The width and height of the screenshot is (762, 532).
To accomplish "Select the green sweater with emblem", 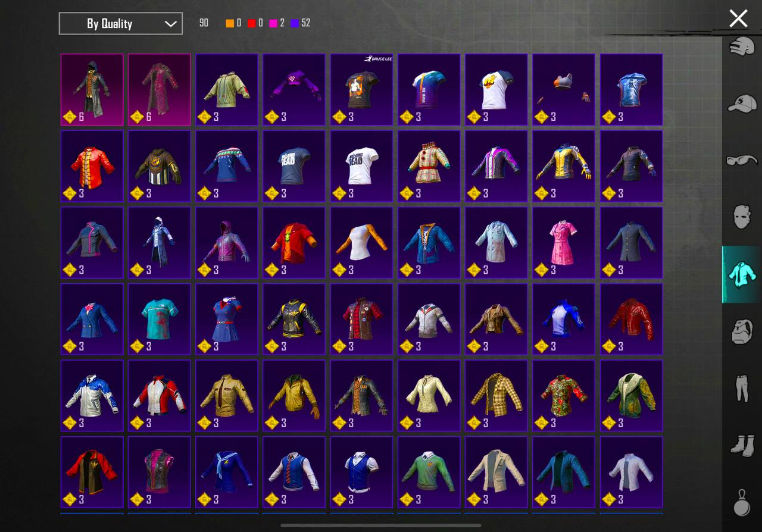I will (x=429, y=471).
